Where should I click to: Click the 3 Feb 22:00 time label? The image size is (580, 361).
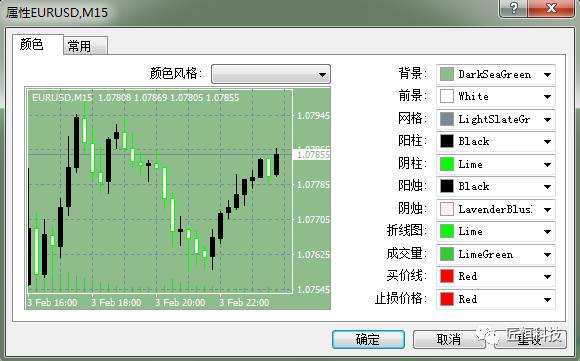point(244,303)
